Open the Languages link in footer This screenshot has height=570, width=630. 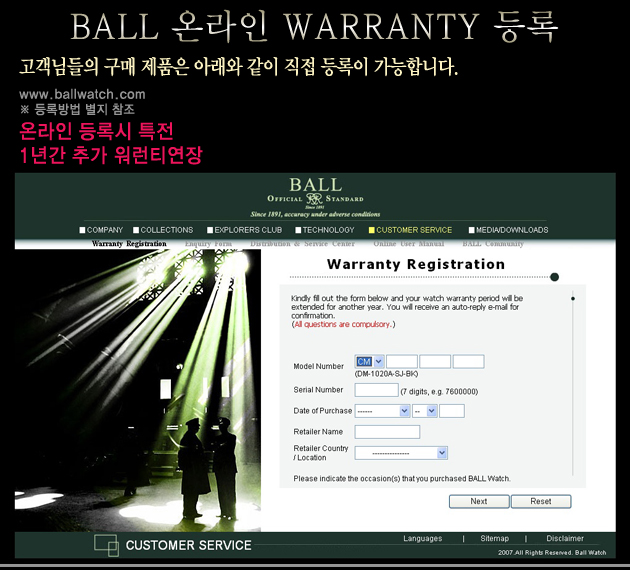click(423, 538)
